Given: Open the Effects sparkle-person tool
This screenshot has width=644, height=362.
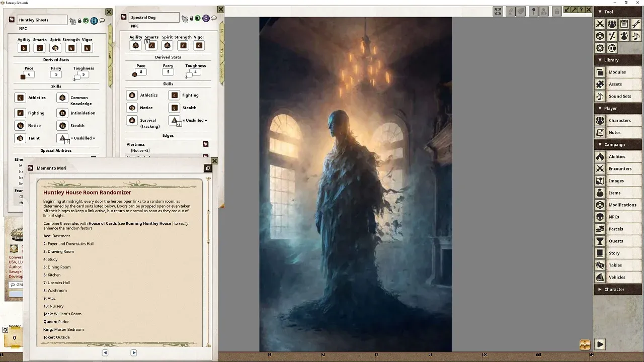Looking at the screenshot, I should [x=624, y=36].
